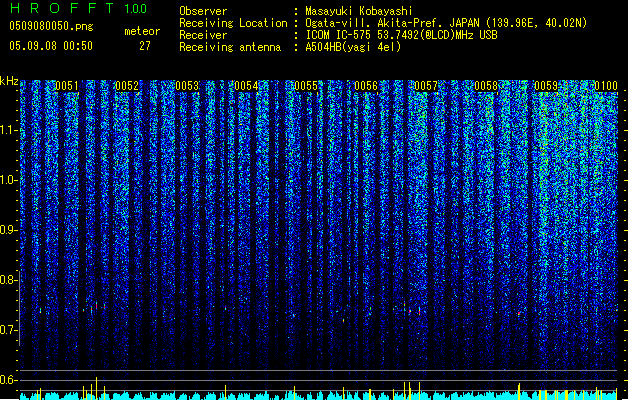Click the meteor echo cluster below 0057

(x=412, y=309)
